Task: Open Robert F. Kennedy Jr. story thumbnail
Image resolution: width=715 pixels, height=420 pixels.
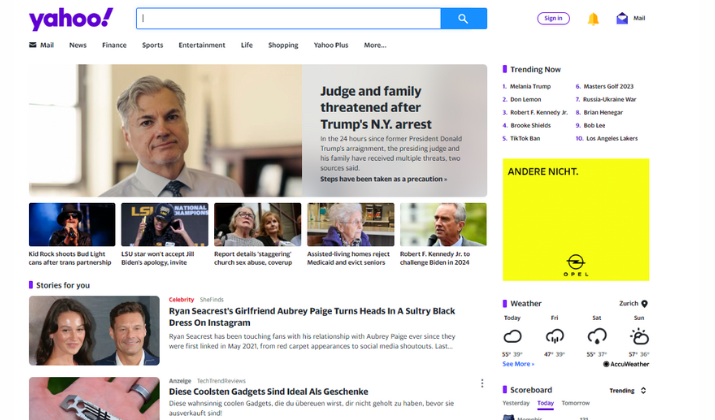Action: click(443, 225)
